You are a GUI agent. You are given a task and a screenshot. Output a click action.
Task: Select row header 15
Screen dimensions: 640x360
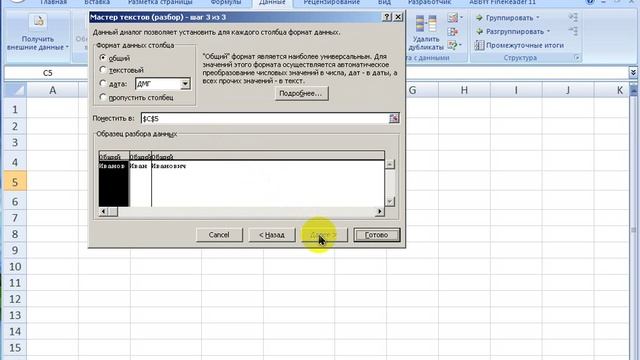point(15,348)
